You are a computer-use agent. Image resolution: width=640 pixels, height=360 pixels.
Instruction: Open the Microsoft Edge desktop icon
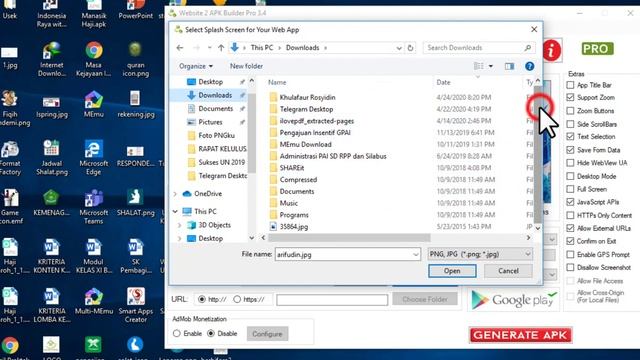pyautogui.click(x=93, y=158)
